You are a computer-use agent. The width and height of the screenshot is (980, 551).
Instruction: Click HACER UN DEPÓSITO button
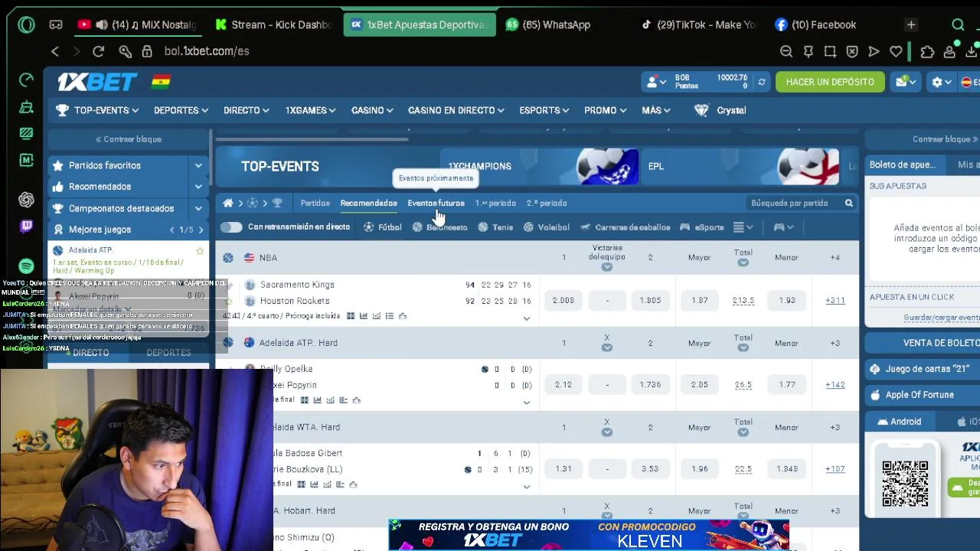coord(830,82)
